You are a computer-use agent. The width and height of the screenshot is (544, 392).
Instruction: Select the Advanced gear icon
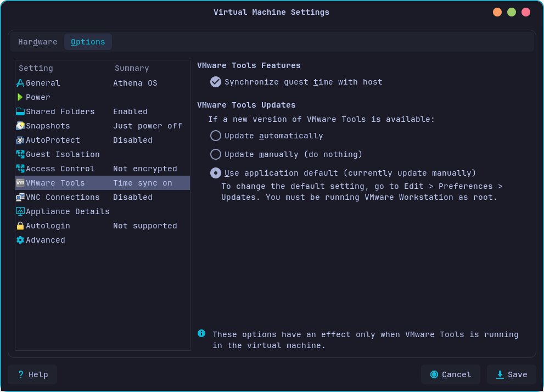21,240
